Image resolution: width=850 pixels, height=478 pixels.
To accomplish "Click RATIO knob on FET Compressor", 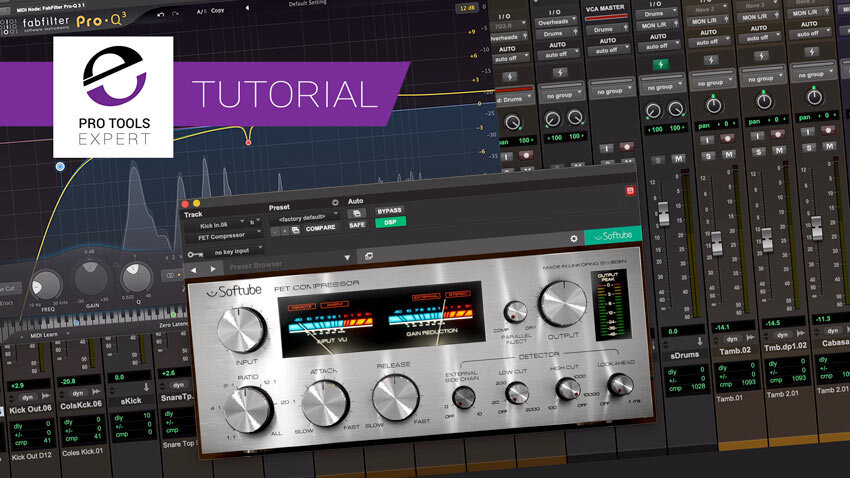I will tap(248, 411).
